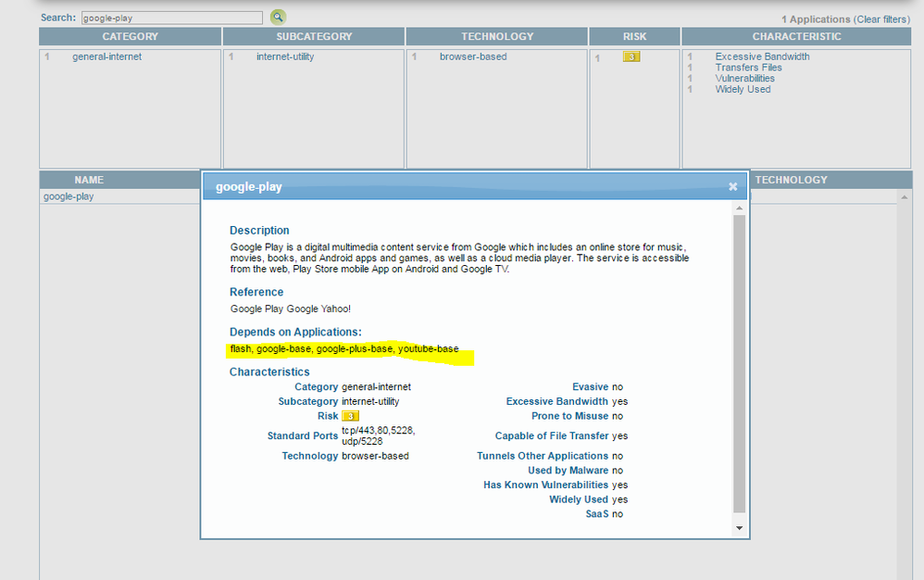Select Excessive Bandwidth characteristic filter

click(763, 57)
